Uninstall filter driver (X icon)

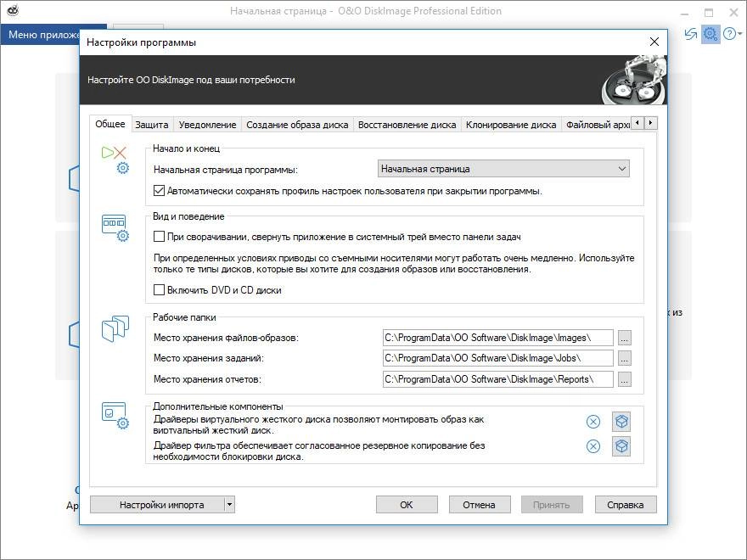(593, 446)
